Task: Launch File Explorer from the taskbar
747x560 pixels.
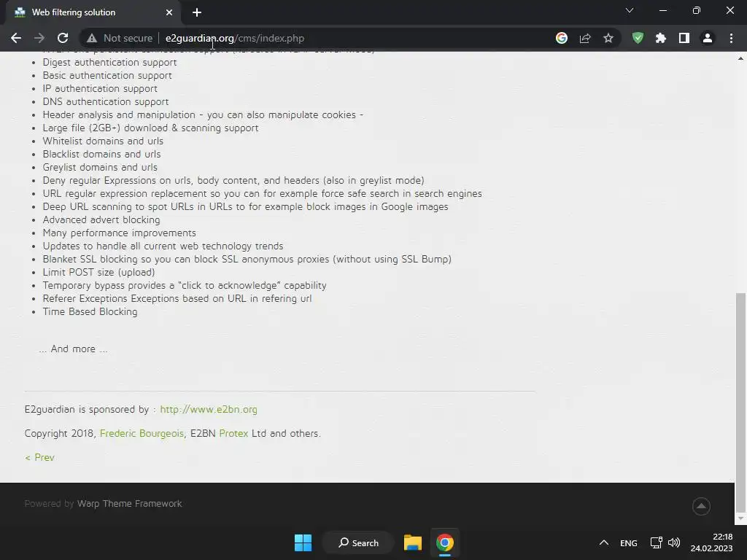Action: [413, 542]
